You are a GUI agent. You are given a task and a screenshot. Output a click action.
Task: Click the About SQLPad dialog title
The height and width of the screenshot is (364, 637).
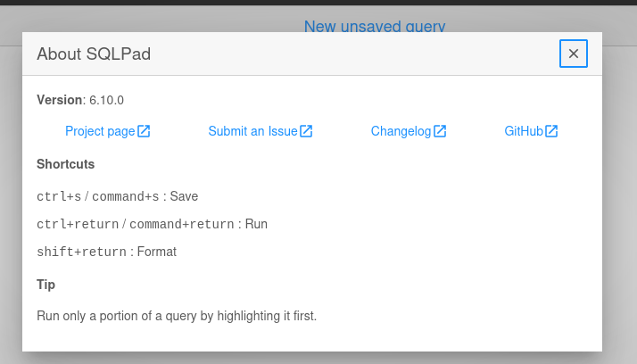point(94,54)
